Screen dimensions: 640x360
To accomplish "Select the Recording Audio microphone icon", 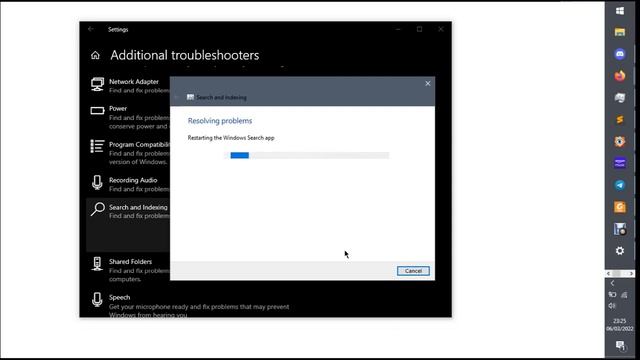I will coord(97,182).
